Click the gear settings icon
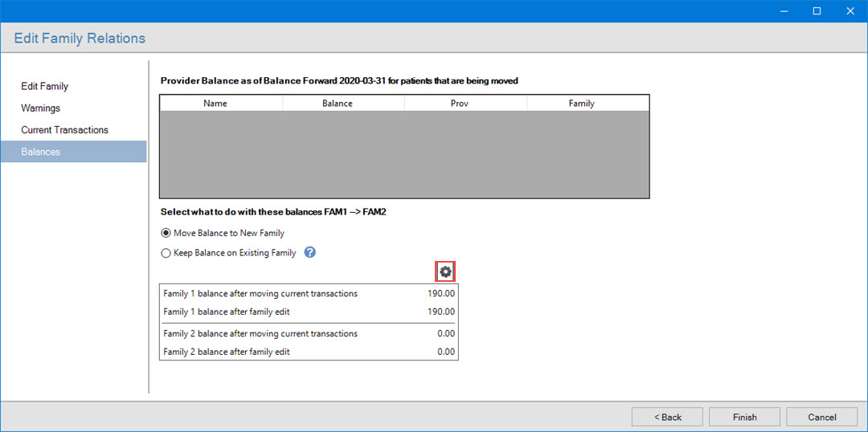 [445, 272]
